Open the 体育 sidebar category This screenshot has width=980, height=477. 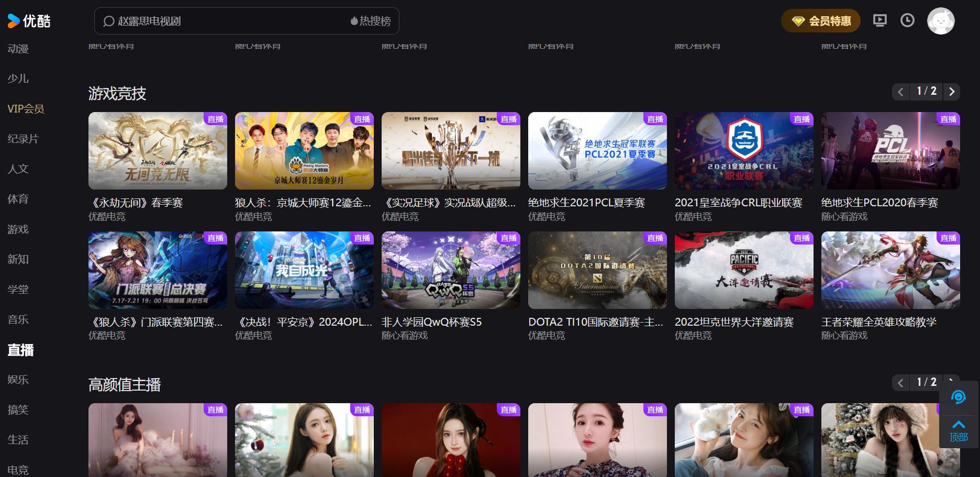(18, 199)
